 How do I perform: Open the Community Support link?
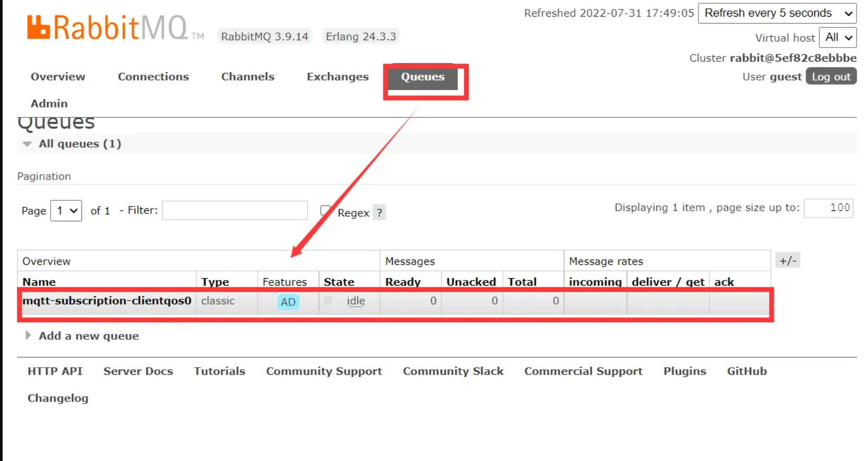(324, 371)
